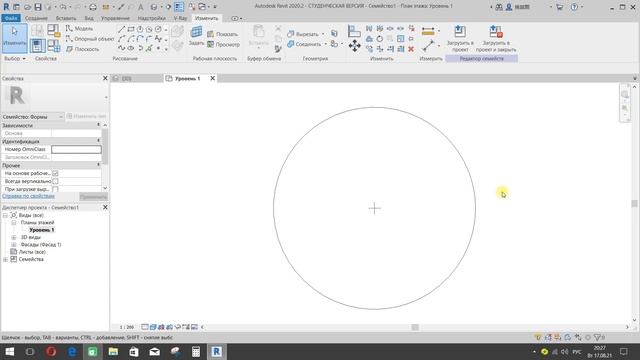Click the Справка по свойствам link
The width and height of the screenshot is (640, 360).
pyautogui.click(x=28, y=196)
